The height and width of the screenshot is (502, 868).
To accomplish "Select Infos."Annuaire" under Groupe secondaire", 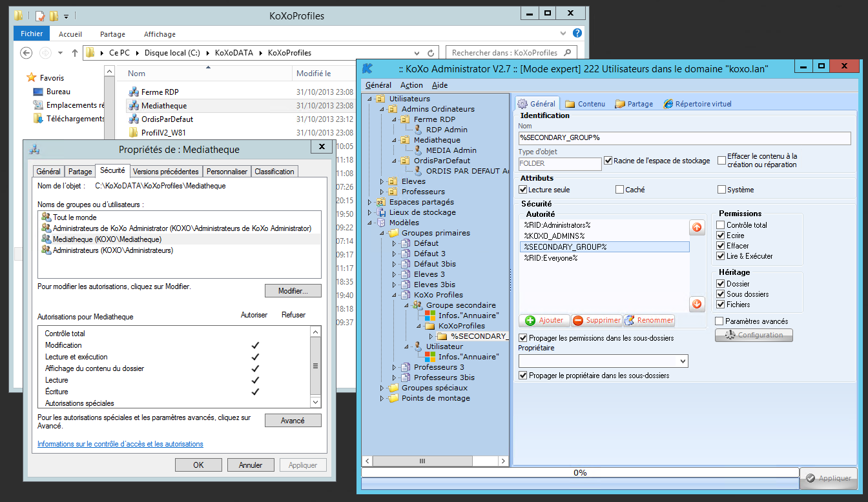I will tap(468, 316).
